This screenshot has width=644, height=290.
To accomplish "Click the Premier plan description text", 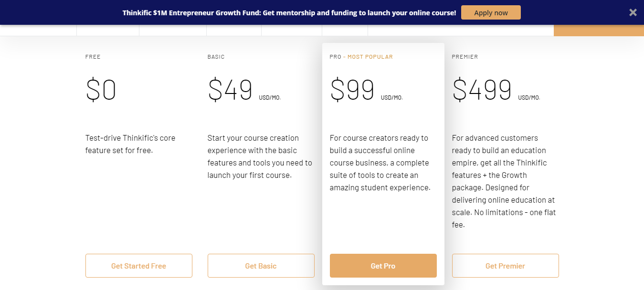I will (x=504, y=181).
